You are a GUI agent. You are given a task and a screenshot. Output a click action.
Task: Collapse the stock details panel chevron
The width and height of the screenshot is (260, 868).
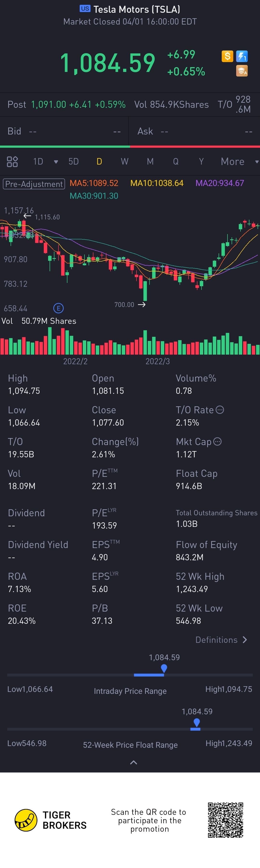pyautogui.click(x=134, y=763)
